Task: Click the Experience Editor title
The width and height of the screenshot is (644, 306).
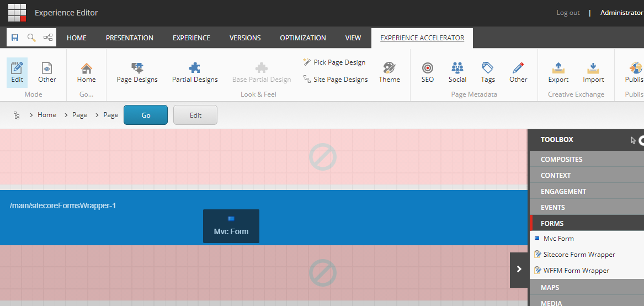Action: pos(67,13)
